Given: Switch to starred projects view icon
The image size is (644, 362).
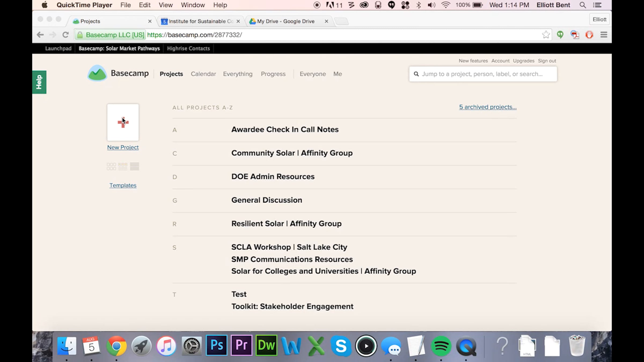Looking at the screenshot, I should (x=123, y=167).
